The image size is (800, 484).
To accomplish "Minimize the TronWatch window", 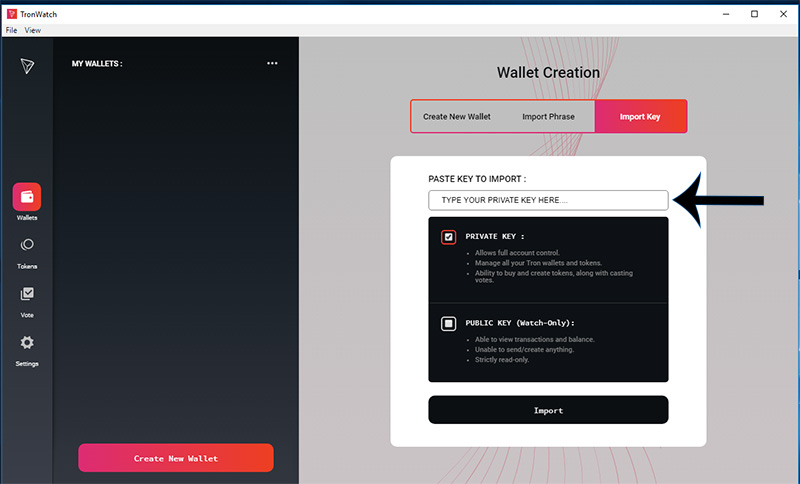I will 726,14.
